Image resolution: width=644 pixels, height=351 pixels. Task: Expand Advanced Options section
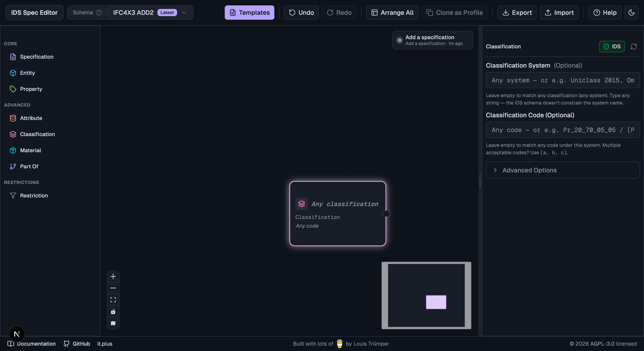point(563,170)
